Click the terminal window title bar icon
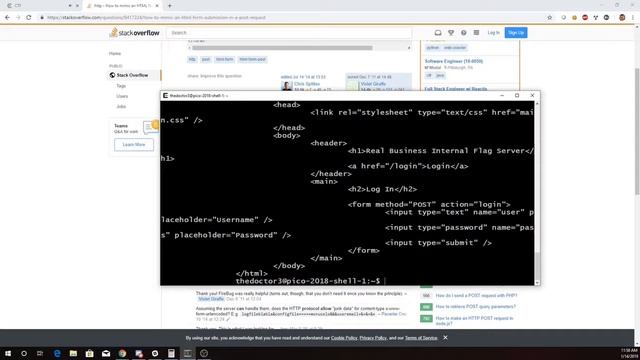Image resolution: width=640 pixels, height=360 pixels. 165,96
